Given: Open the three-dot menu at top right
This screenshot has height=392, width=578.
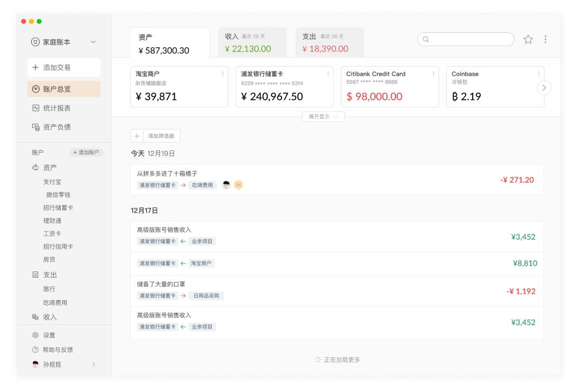Looking at the screenshot, I should pyautogui.click(x=545, y=39).
